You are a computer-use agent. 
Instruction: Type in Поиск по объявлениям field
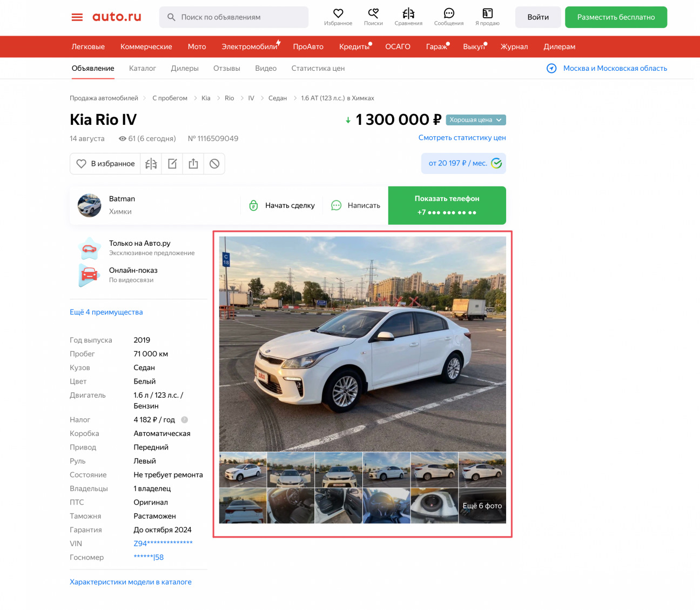pyautogui.click(x=234, y=17)
